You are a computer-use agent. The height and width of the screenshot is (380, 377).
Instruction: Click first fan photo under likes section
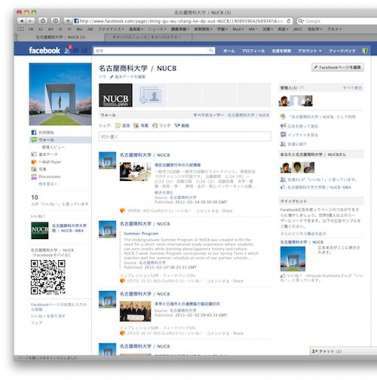[x=286, y=167]
